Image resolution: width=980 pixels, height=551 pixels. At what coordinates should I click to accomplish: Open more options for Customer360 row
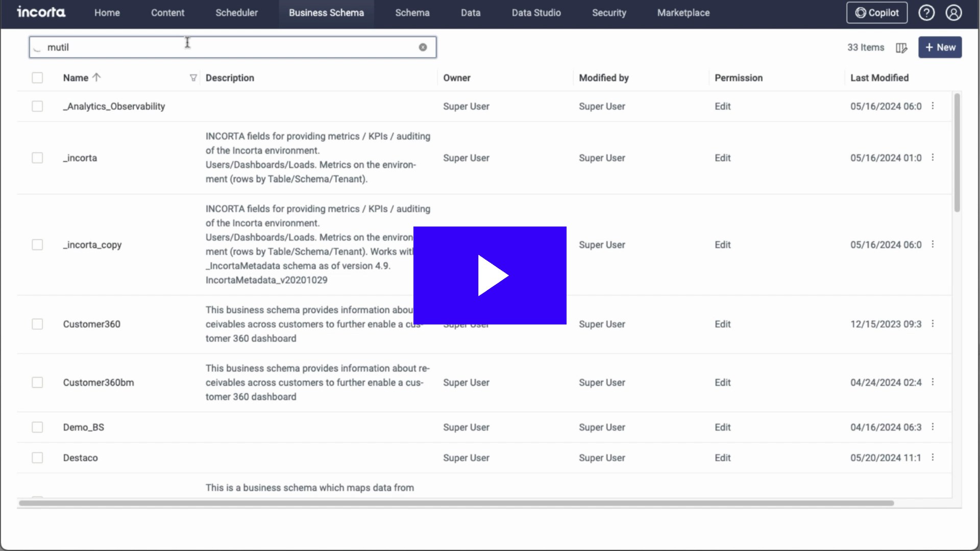point(933,323)
